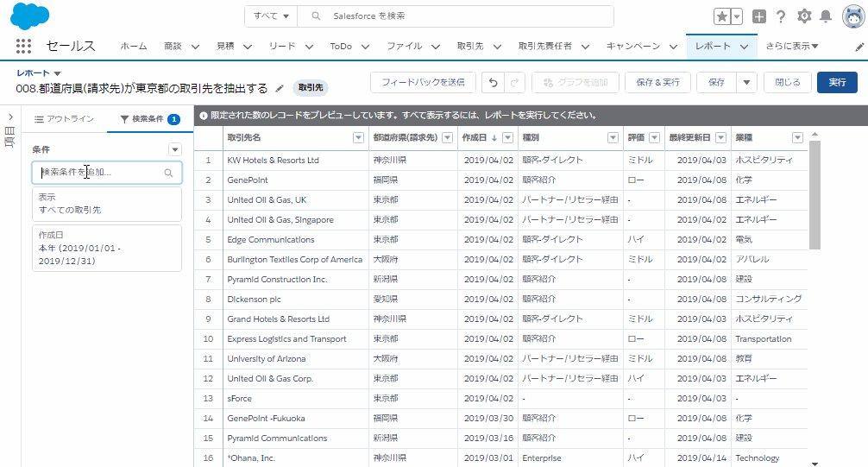Image resolution: width=868 pixels, height=467 pixels.
Task: Click the Salesforce cloud logo
Action: pos(30,16)
